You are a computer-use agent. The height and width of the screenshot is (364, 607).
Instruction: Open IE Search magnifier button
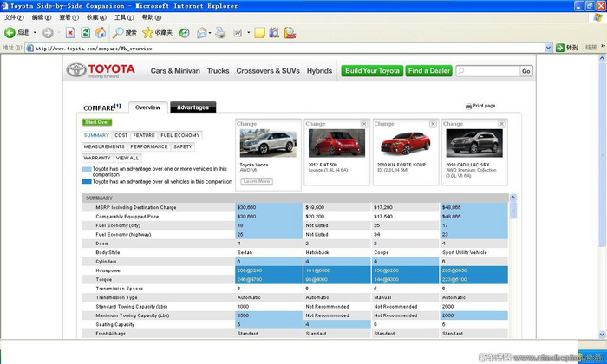(124, 33)
